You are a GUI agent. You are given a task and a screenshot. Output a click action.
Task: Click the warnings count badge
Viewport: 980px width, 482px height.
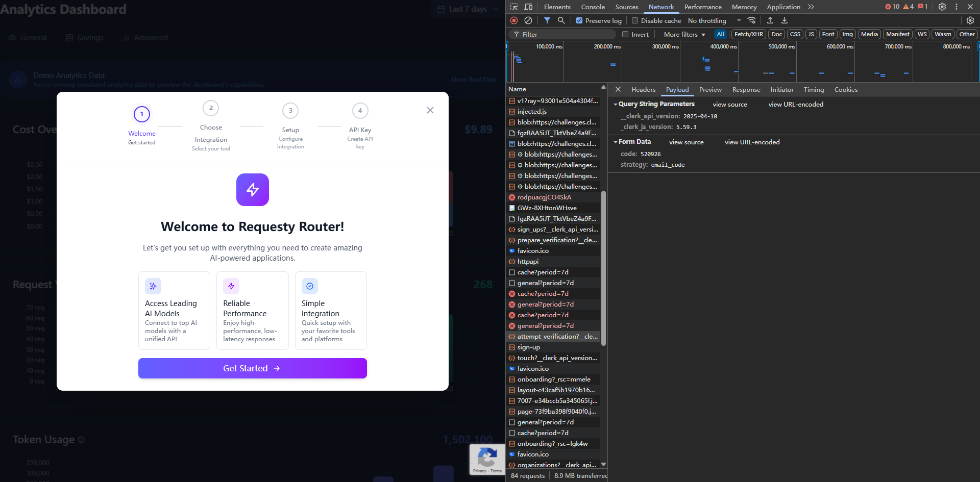coord(909,7)
